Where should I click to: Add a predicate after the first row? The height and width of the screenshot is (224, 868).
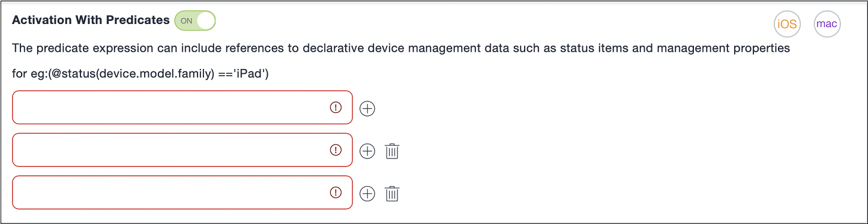pos(367,108)
